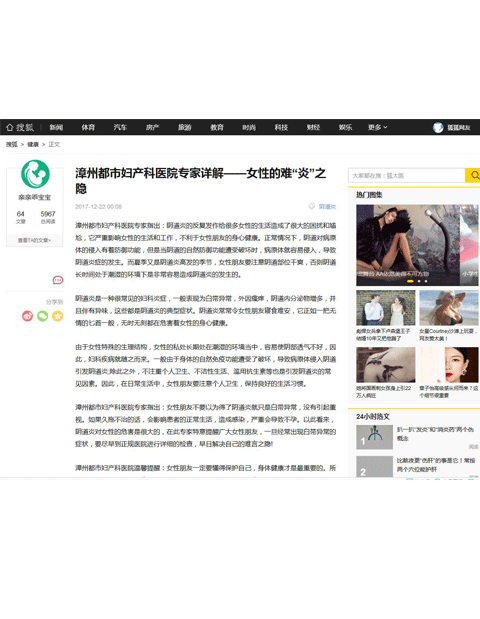Open the 科技 navigation menu item
This screenshot has width=480, height=619.
[x=281, y=127]
